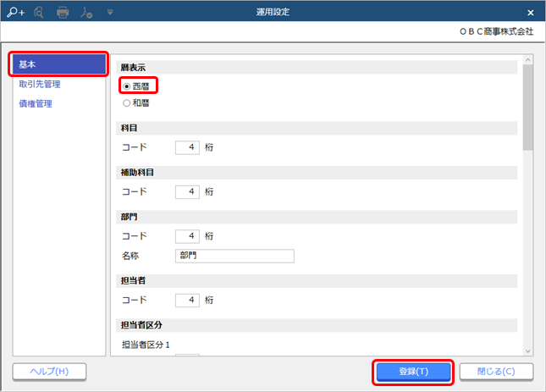Open the 債権管理 settings section
The image size is (546, 392).
coord(36,103)
